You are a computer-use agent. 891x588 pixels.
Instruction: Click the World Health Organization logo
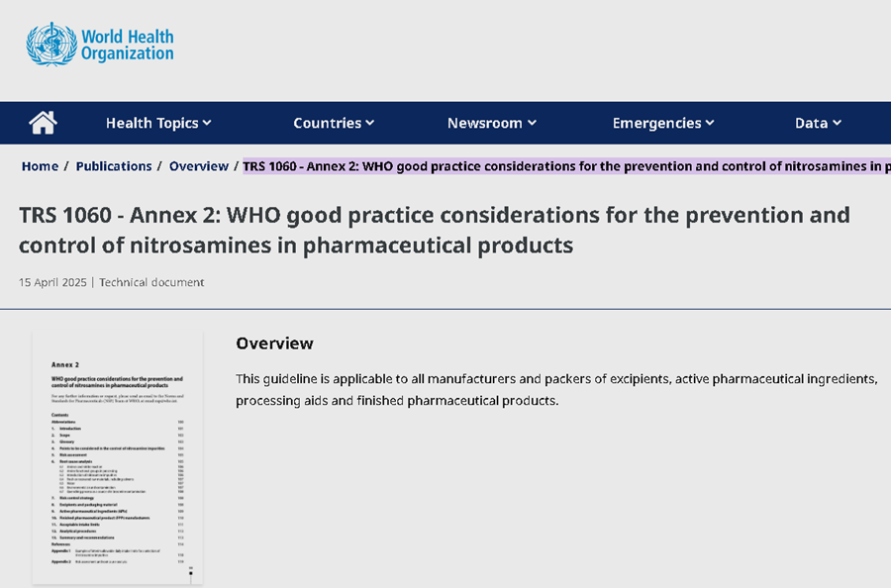100,45
